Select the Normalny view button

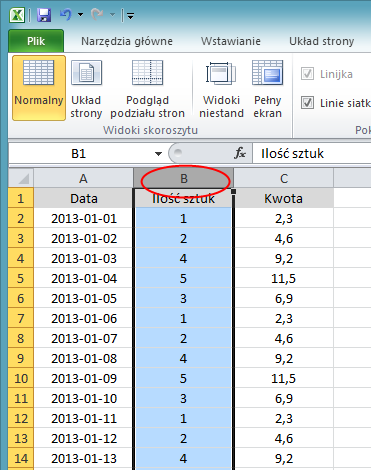39,88
